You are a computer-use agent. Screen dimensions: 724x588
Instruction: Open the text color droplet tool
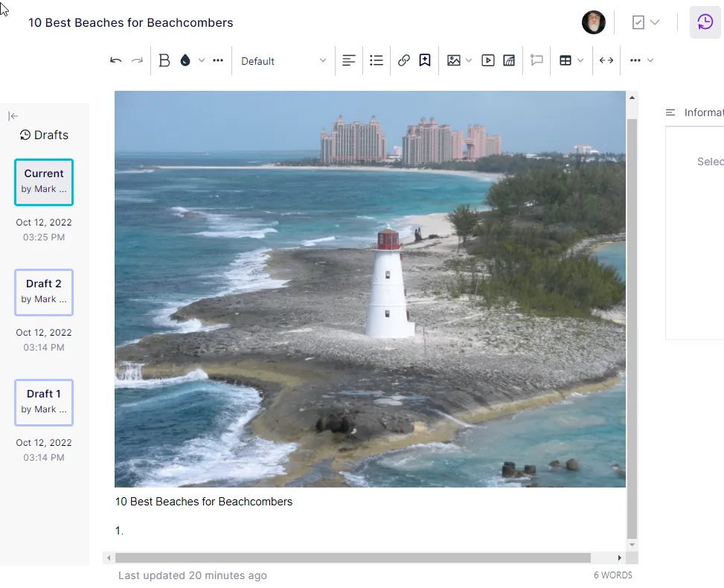point(185,60)
